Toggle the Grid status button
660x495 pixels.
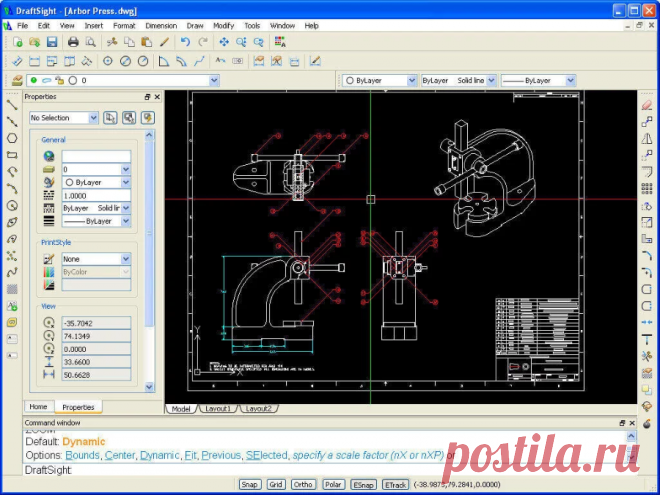click(276, 484)
